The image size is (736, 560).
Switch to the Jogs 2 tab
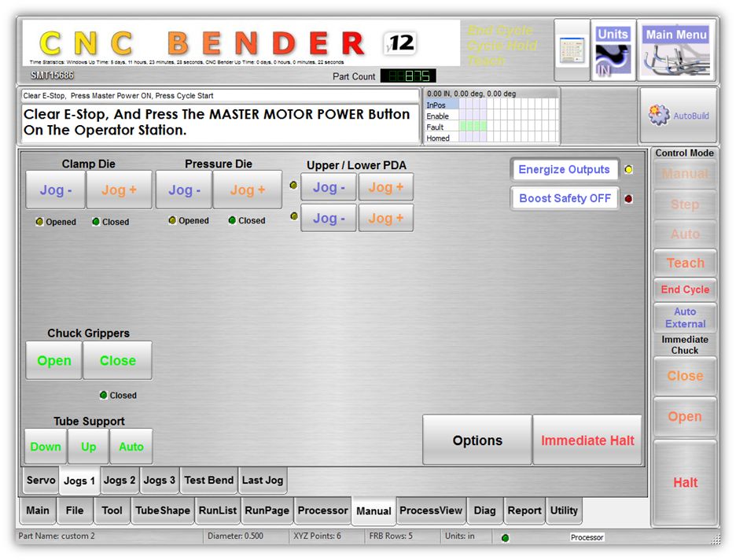point(120,481)
